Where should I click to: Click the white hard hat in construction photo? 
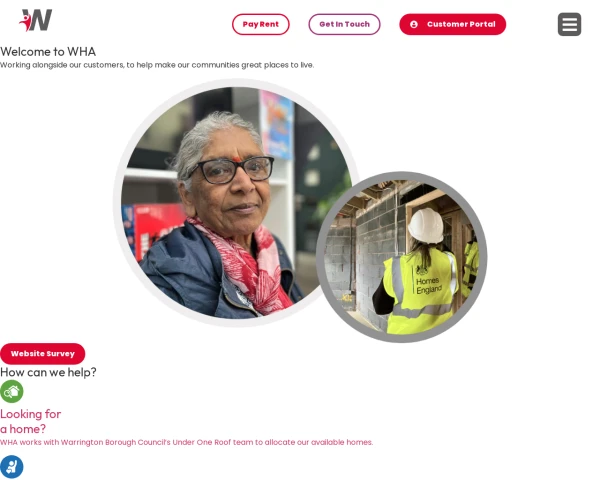coord(426,225)
